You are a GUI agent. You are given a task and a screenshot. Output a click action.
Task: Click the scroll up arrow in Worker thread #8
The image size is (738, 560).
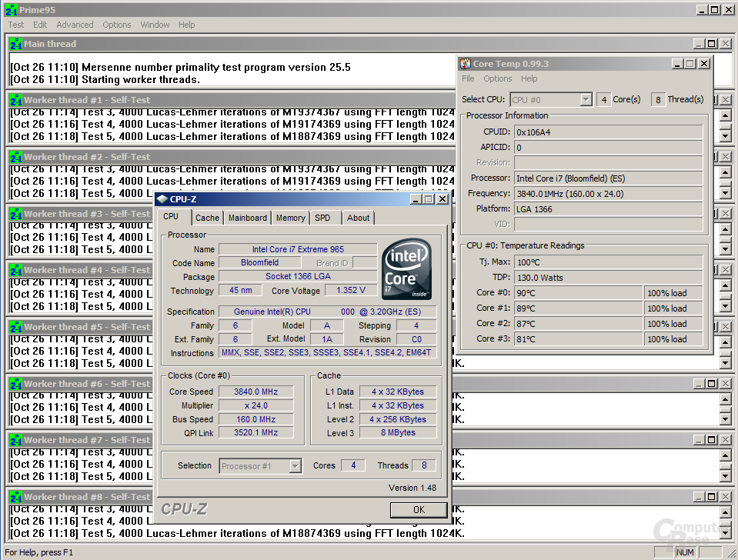(725, 512)
